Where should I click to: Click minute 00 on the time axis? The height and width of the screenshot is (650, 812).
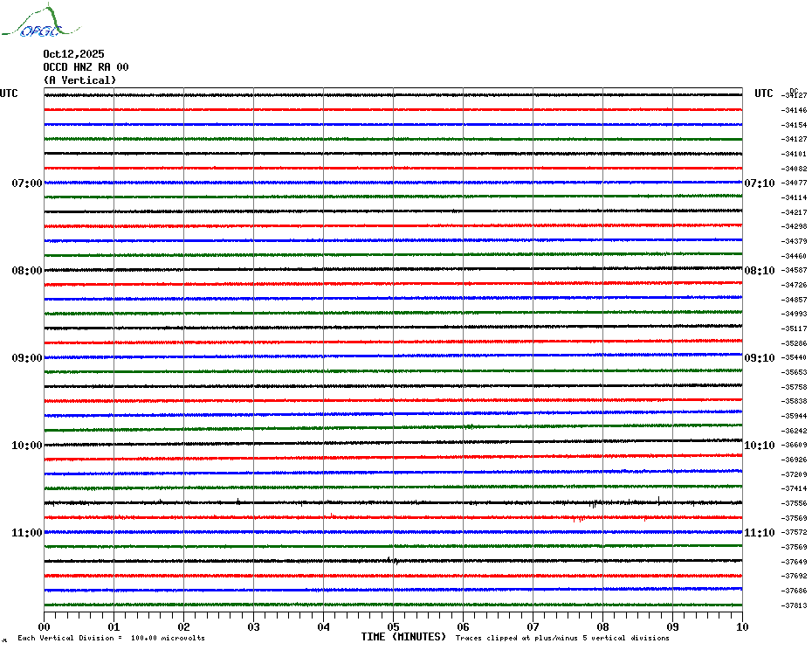pyautogui.click(x=45, y=626)
